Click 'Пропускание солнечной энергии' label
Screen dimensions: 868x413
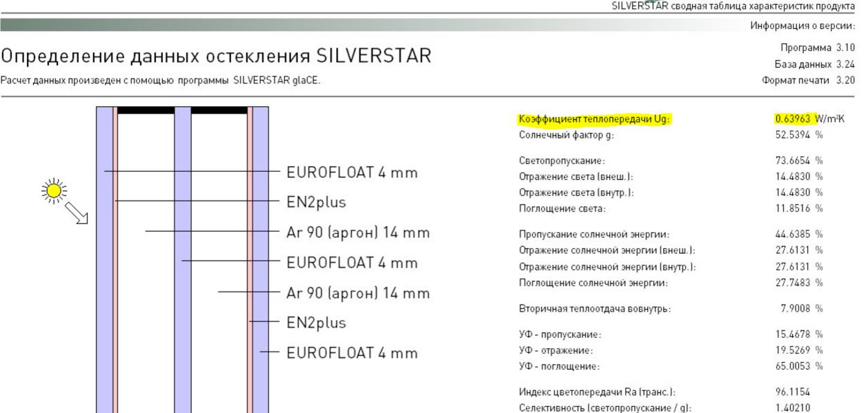[x=593, y=234]
